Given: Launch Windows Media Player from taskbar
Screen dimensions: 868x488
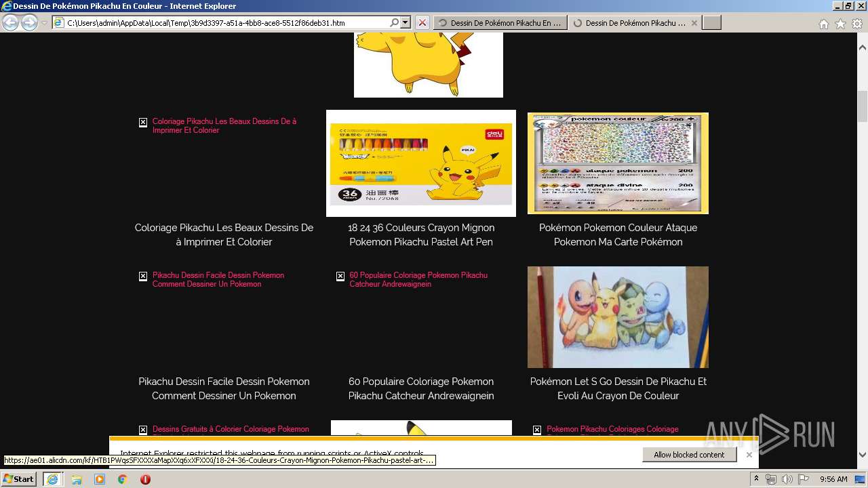Looking at the screenshot, I should tap(100, 479).
